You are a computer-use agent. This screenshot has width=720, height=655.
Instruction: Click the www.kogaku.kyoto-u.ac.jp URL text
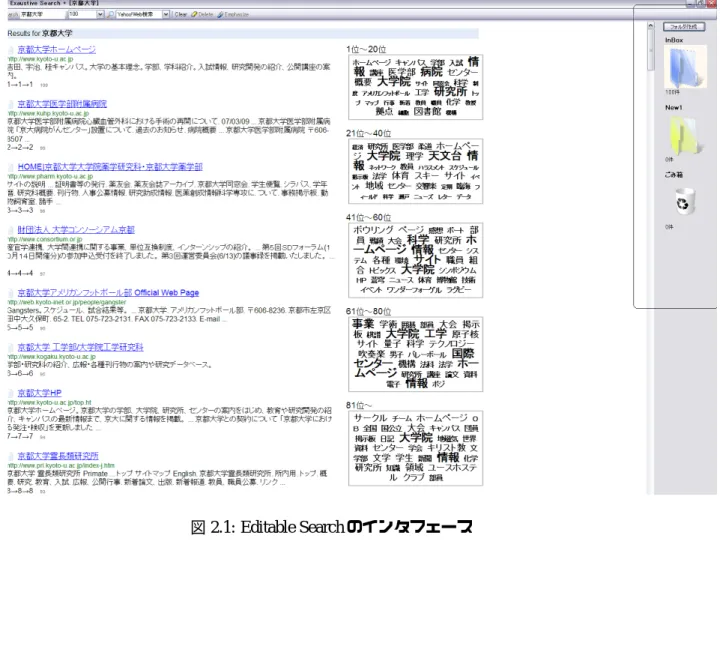tap(52, 356)
